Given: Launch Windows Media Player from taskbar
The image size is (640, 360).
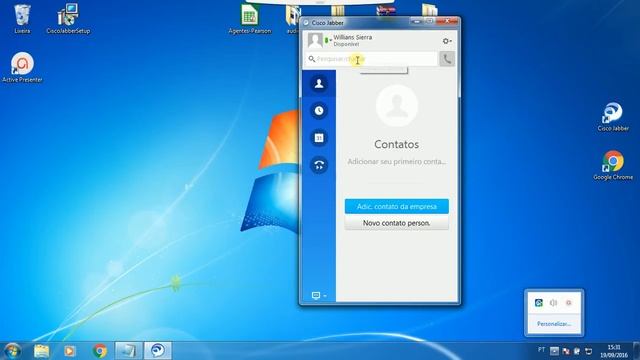Looking at the screenshot, I should point(70,351).
